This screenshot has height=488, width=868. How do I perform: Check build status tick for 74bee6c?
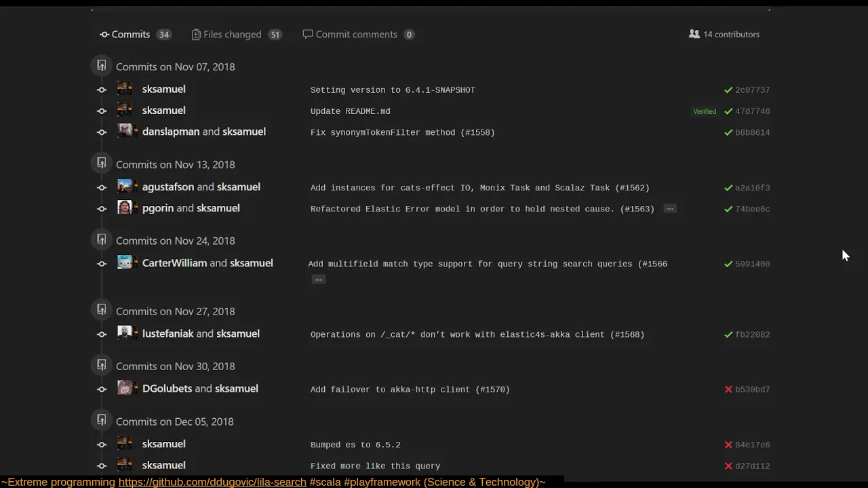[x=728, y=209]
